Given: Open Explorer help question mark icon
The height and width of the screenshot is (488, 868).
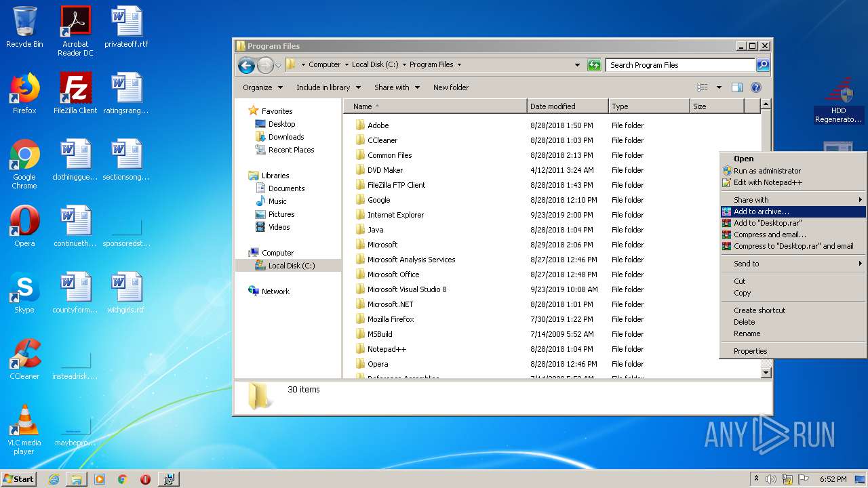Looking at the screenshot, I should click(756, 87).
